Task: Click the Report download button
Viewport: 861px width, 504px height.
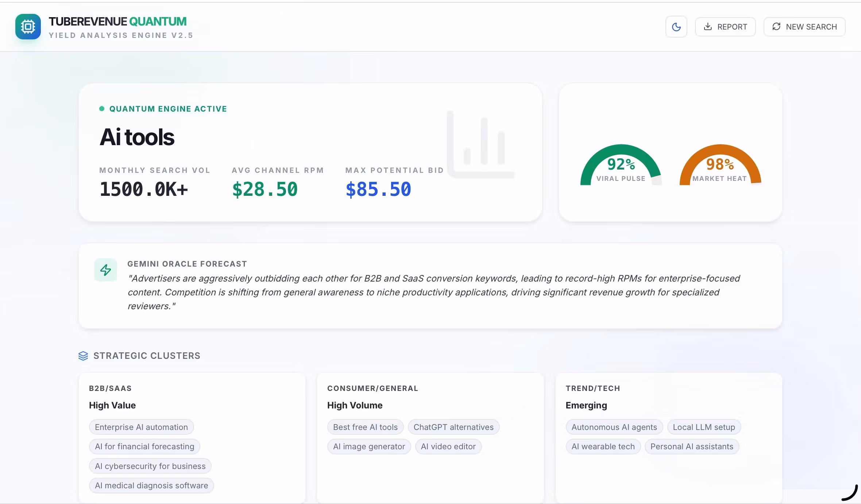Action: coord(725,27)
